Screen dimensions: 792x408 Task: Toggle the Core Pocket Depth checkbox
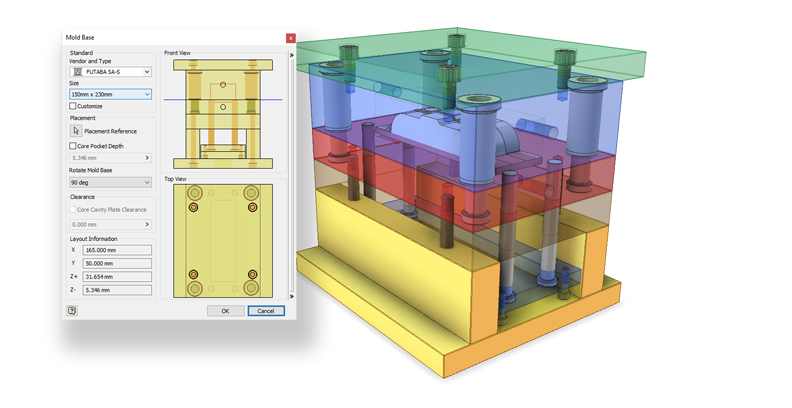click(73, 146)
